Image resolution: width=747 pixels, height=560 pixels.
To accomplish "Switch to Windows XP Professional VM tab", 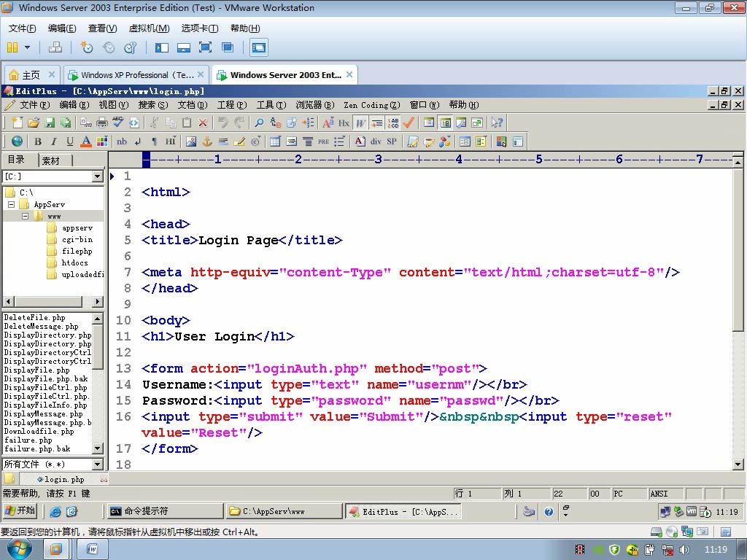I will coord(136,75).
